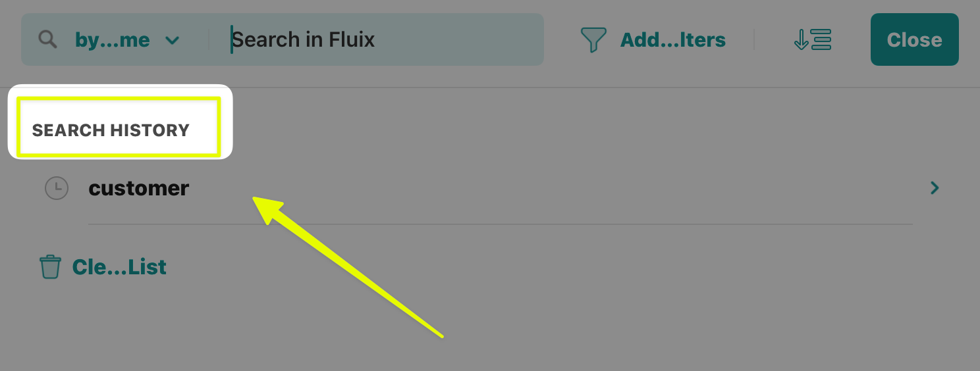Click the SEARCH HISTORY heading
980x371 pixels.
pos(111,130)
